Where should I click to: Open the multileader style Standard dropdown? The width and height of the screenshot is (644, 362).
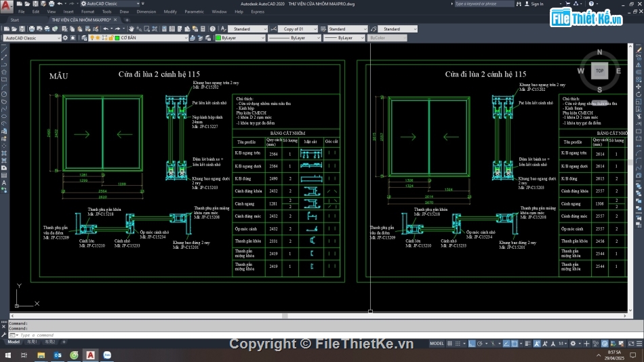coord(397,28)
